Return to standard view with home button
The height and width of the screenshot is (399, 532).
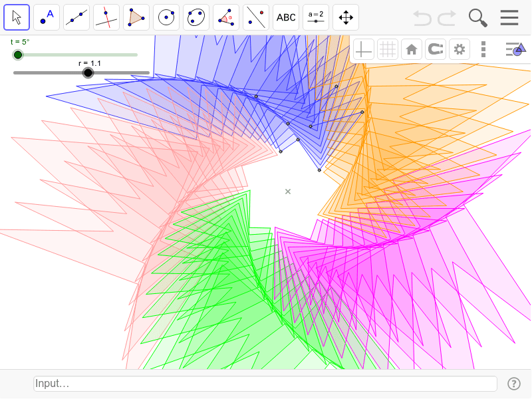coord(411,49)
